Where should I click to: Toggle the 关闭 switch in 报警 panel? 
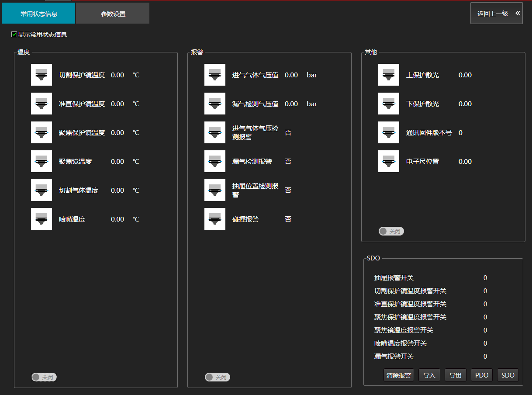(x=218, y=377)
